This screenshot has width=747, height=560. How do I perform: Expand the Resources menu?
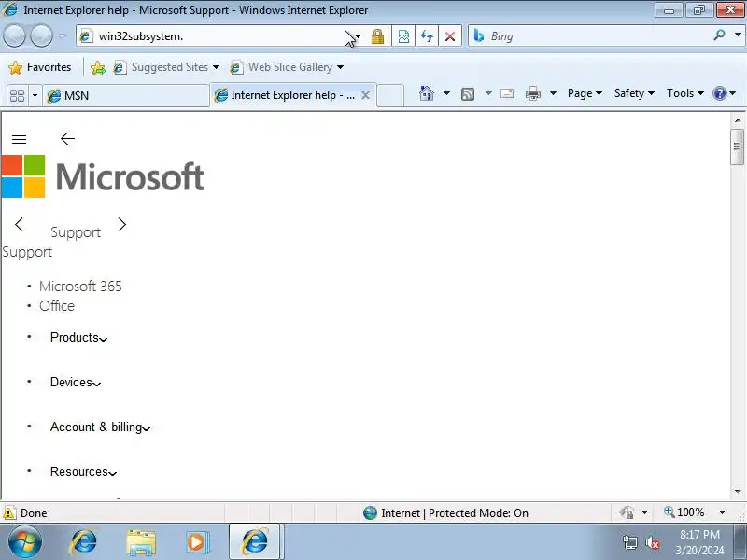83,471
